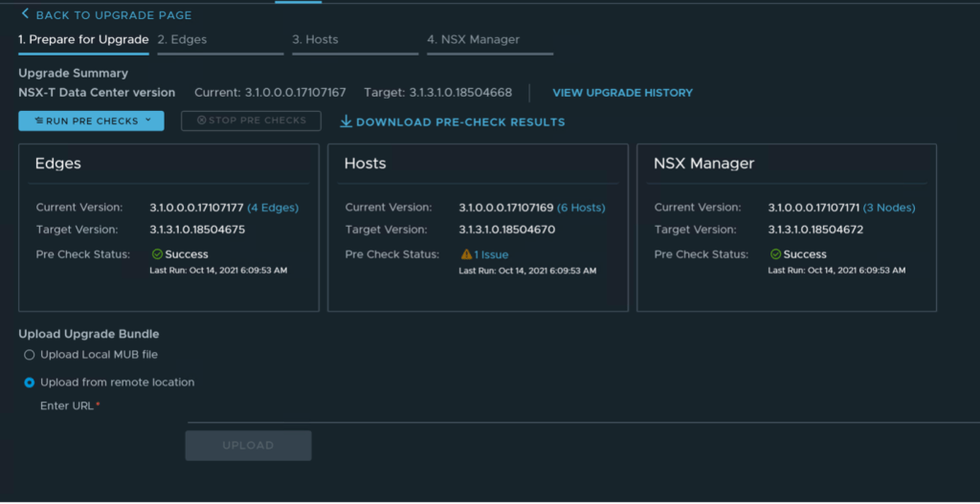Click the Enter URL input field
Viewport: 980px width, 504px height.
[574, 409]
